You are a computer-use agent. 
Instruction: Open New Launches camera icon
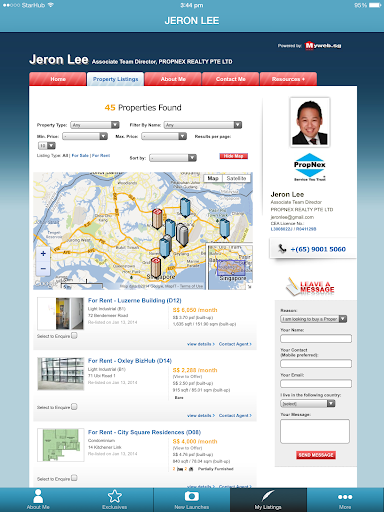point(192,496)
